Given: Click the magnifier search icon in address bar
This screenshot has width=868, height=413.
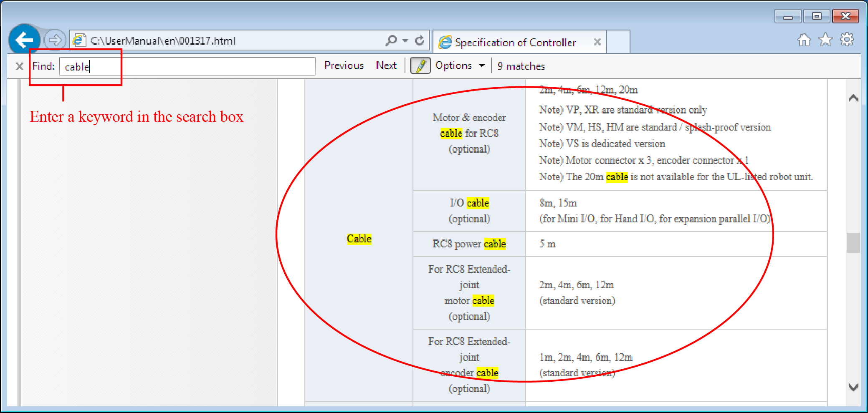Looking at the screenshot, I should tap(391, 40).
